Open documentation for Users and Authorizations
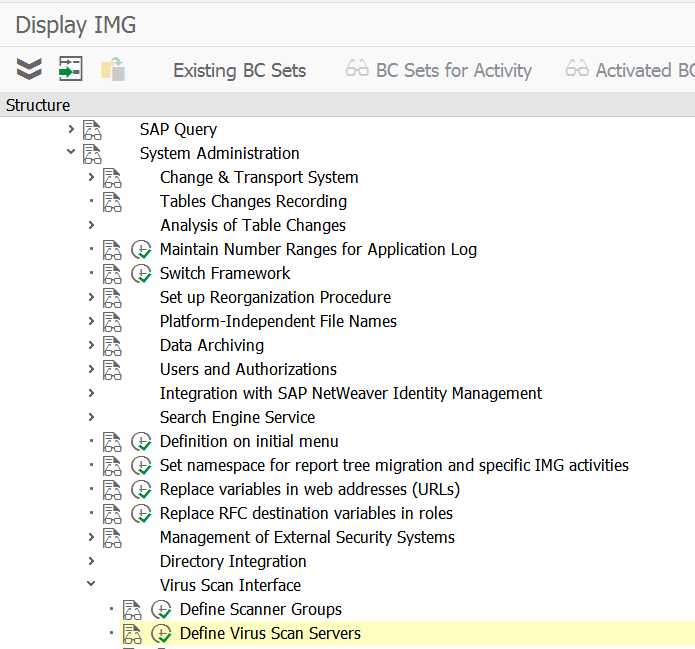 click(112, 369)
